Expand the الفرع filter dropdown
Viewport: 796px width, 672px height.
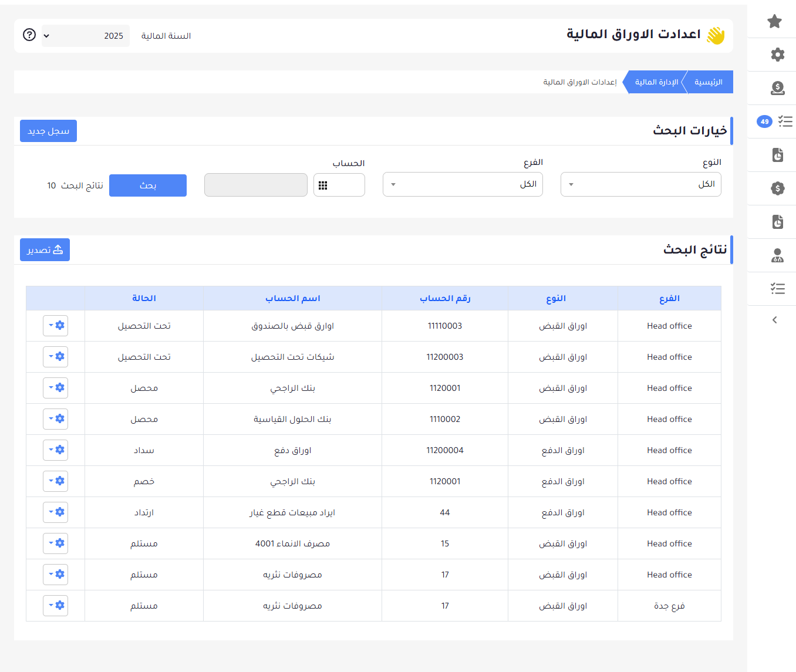click(463, 184)
